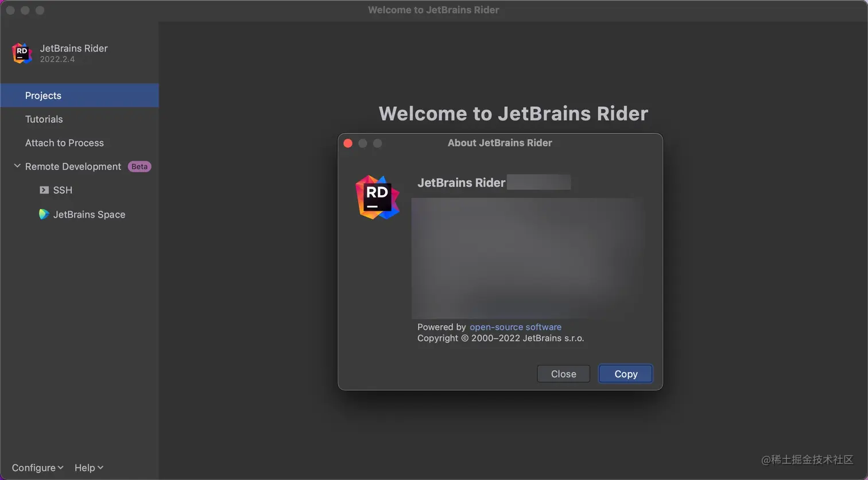The image size is (868, 480).
Task: Click the Copyright 2000–2022 JetBrains text
Action: (501, 338)
